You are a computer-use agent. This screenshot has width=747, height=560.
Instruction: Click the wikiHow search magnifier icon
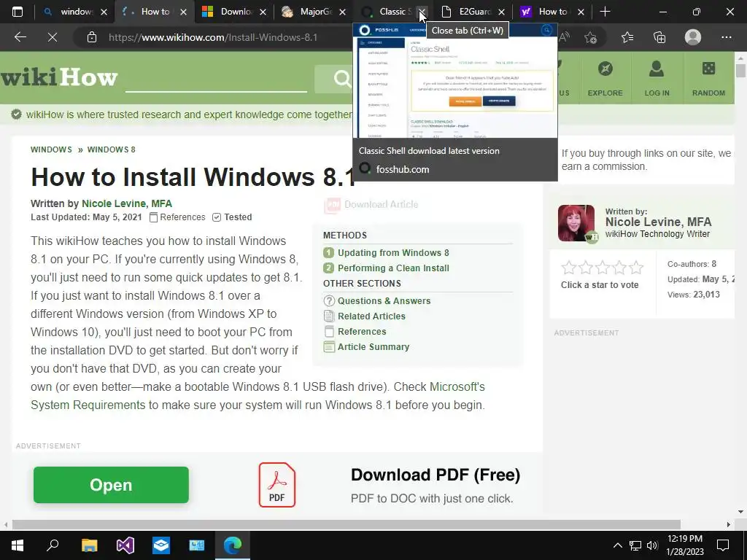(x=341, y=78)
